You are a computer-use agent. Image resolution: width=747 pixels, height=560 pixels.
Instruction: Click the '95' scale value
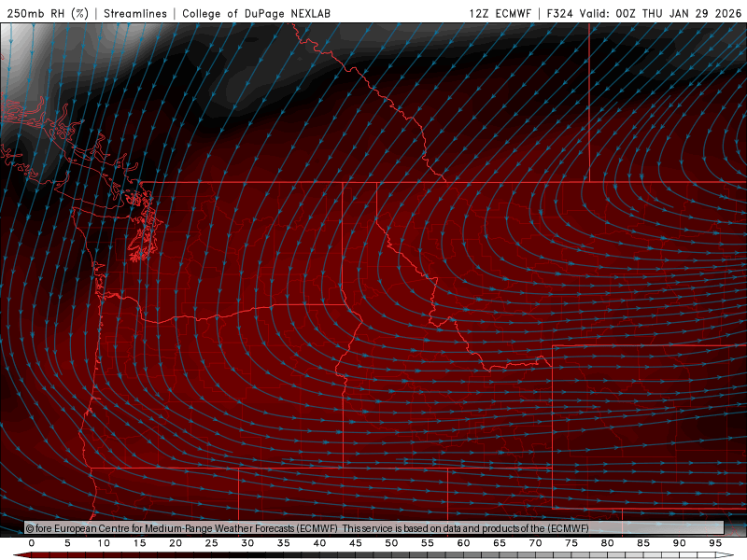[715, 543]
